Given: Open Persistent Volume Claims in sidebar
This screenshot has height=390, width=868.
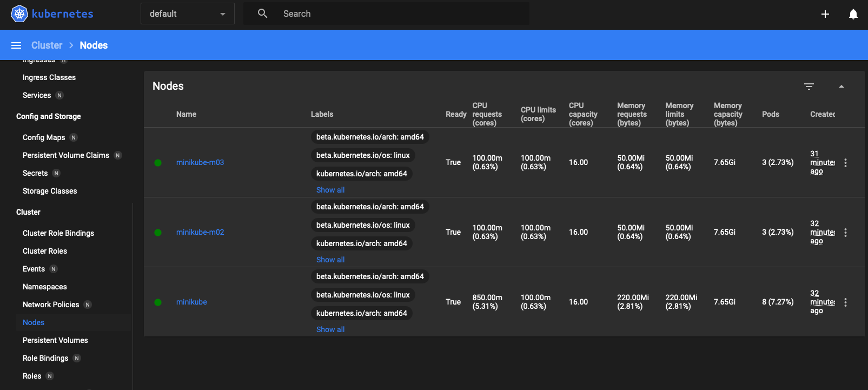Looking at the screenshot, I should [x=66, y=155].
